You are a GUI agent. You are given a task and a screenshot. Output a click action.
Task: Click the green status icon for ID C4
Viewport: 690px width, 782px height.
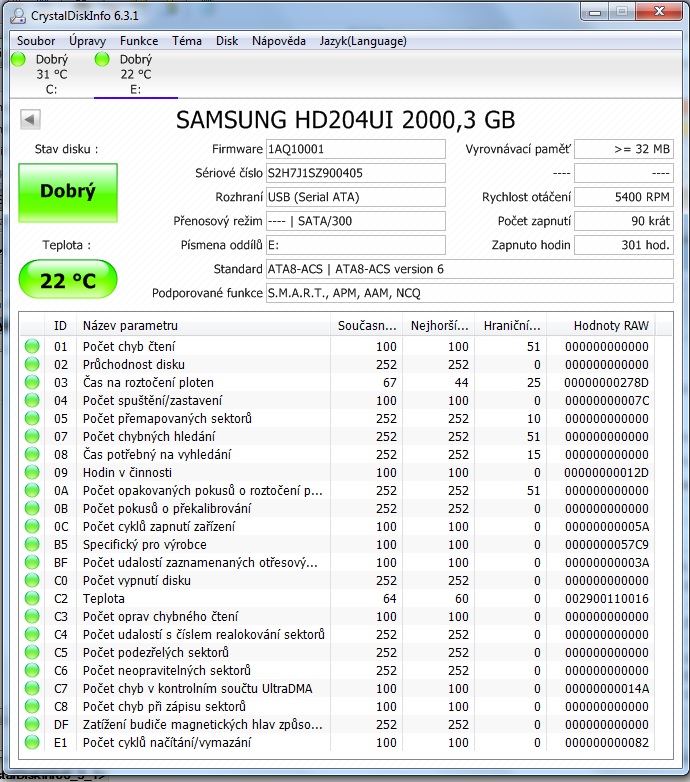point(32,634)
